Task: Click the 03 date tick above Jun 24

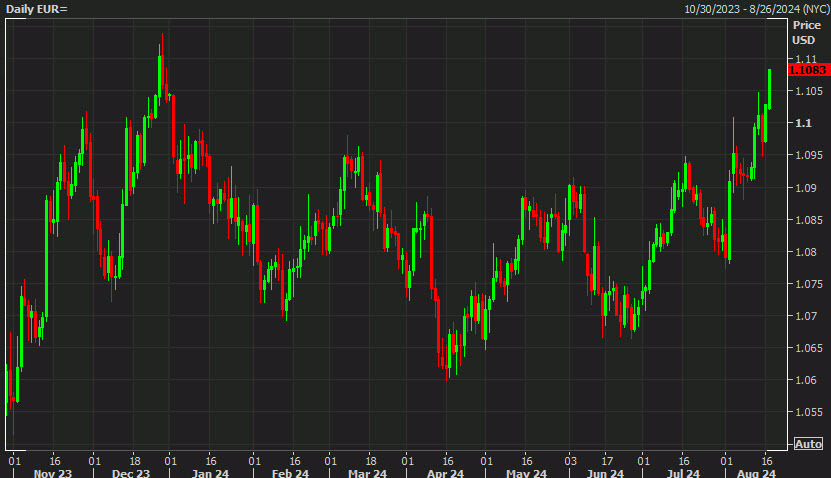Action: (x=570, y=461)
